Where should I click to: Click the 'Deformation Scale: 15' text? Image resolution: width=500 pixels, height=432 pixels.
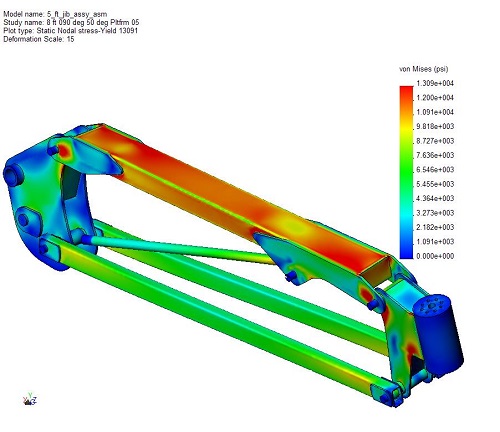39,39
